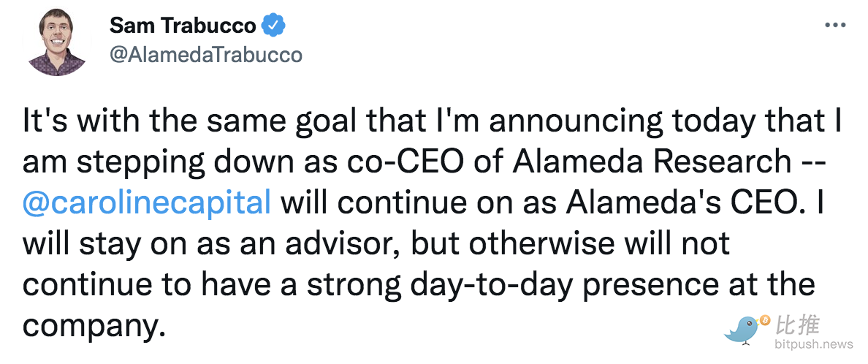Click the Sam Trabucco display name

tap(183, 26)
